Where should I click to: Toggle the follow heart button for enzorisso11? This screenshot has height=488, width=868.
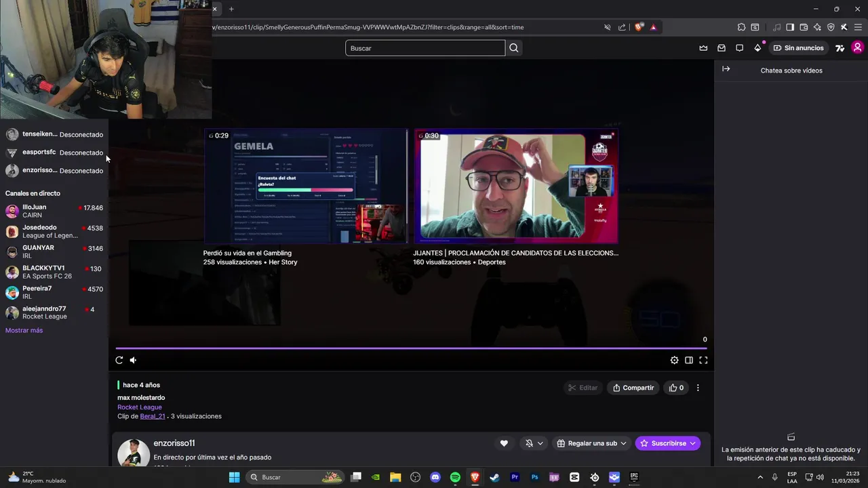(504, 443)
